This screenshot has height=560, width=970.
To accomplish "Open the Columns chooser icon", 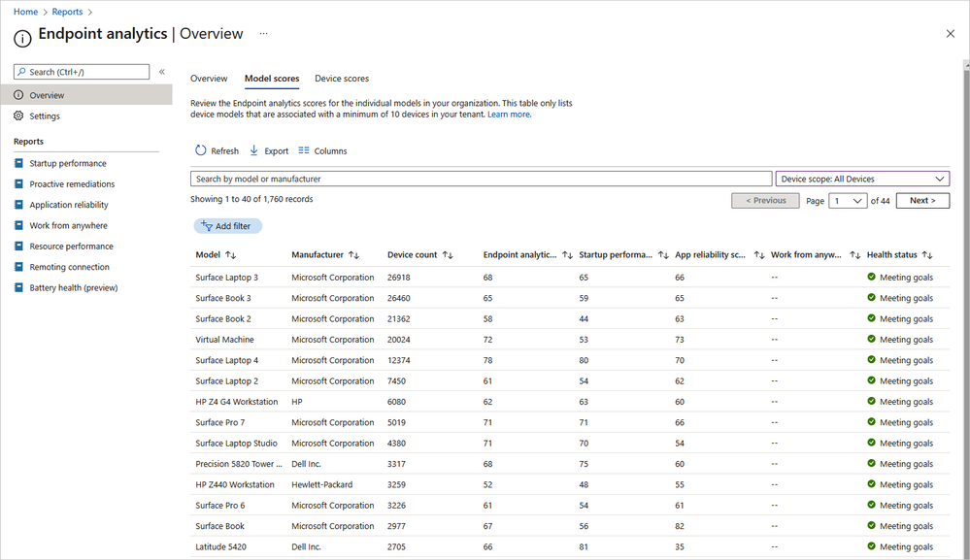I will [x=304, y=150].
